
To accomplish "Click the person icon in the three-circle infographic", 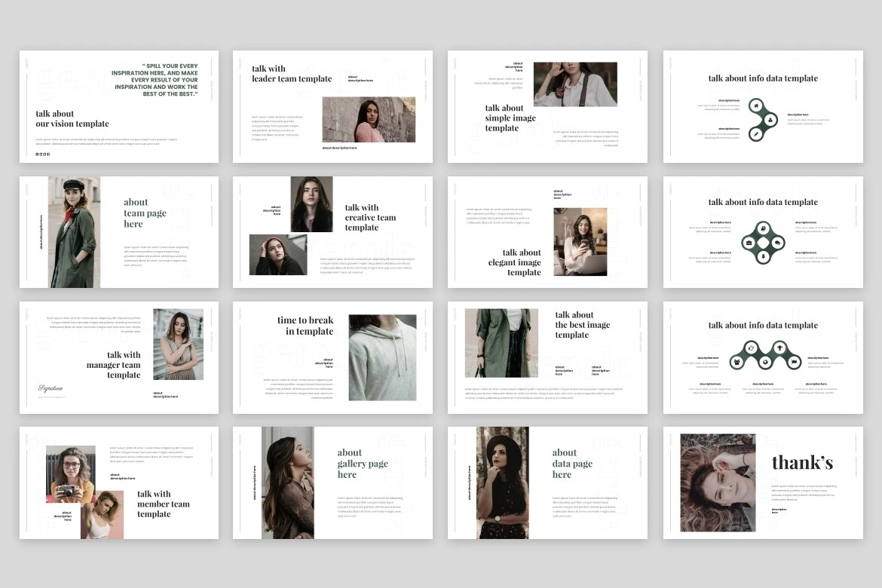I will click(x=772, y=118).
